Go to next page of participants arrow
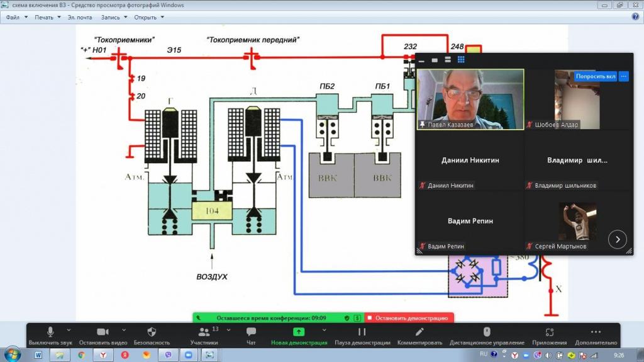 coord(618,239)
